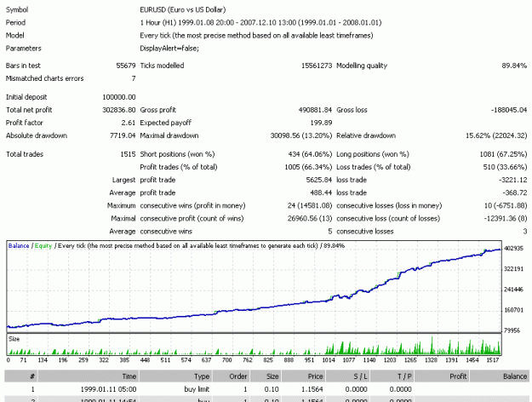Viewport: 532px width, 402px height.
Task: Click the largest profit trade value 5625.84
Action: tap(319, 181)
